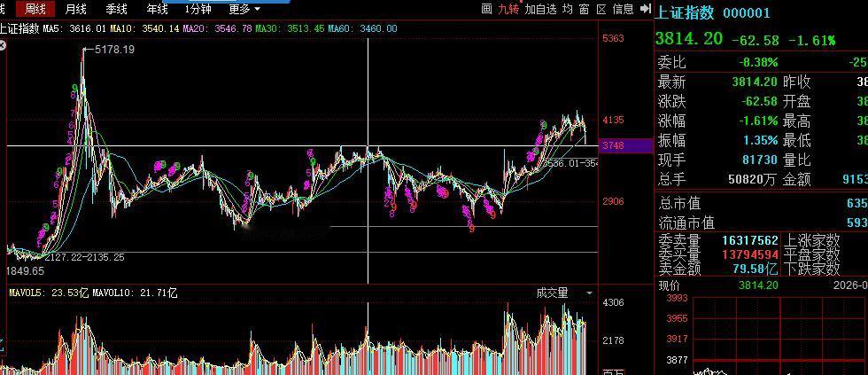Viewport: 868px width, 375px height.
Task: Click the 涨幅 row label
Action: [671, 121]
